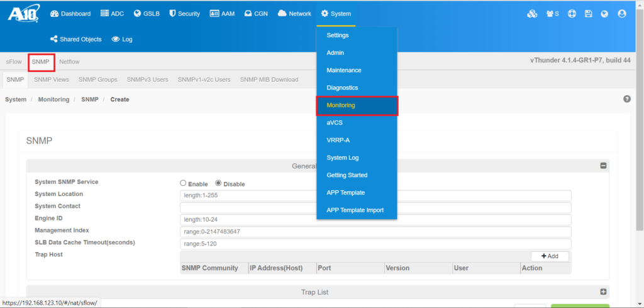This screenshot has height=308, width=644.
Task: Click the System Location input field
Action: point(375,195)
